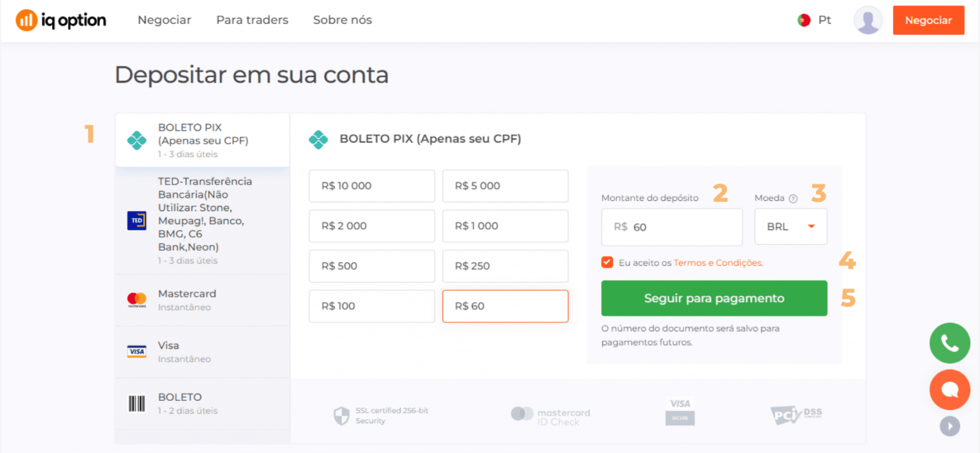The width and height of the screenshot is (980, 453).
Task: Select the R$ 60 preset amount
Action: (505, 306)
